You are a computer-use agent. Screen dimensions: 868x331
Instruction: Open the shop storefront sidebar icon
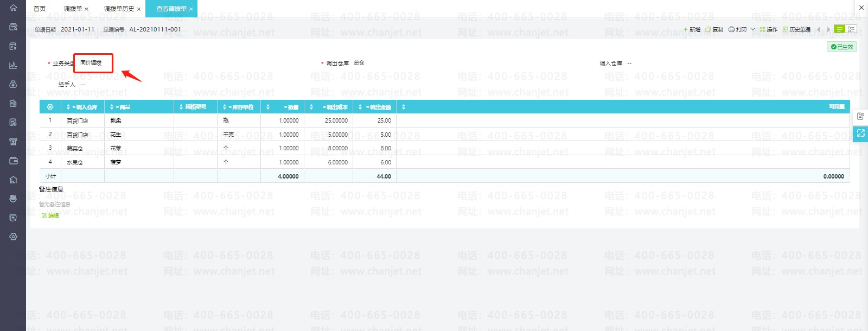coord(13,142)
